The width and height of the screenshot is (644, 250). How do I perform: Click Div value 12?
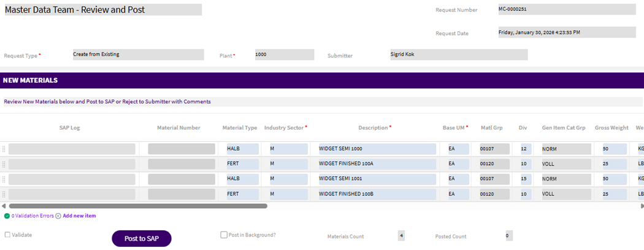526,149
